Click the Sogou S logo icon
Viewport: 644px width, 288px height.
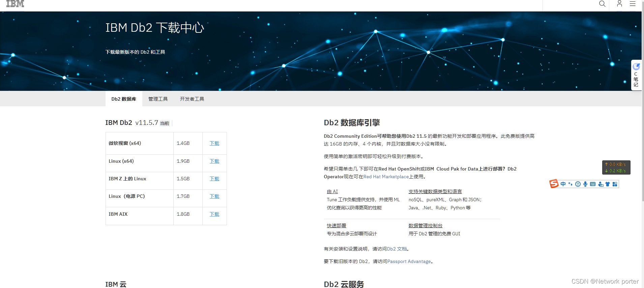pos(554,184)
